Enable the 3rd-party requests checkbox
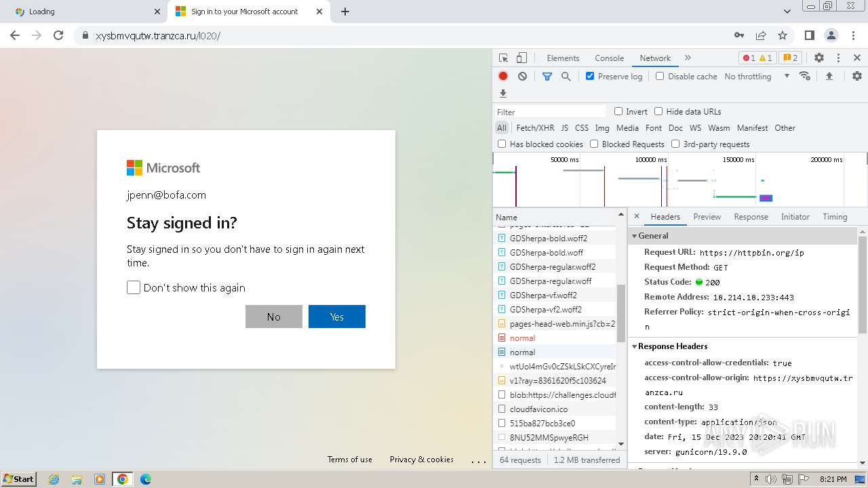This screenshot has height=488, width=868. point(675,144)
